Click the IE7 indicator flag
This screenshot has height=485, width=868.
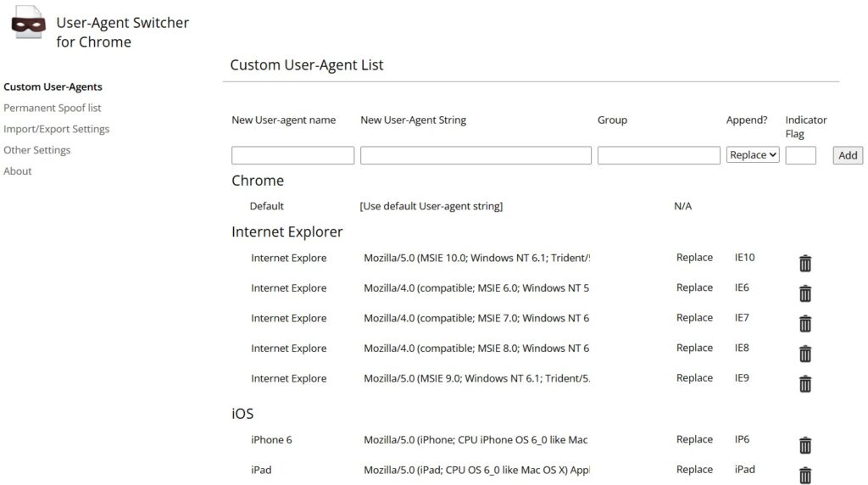(742, 318)
